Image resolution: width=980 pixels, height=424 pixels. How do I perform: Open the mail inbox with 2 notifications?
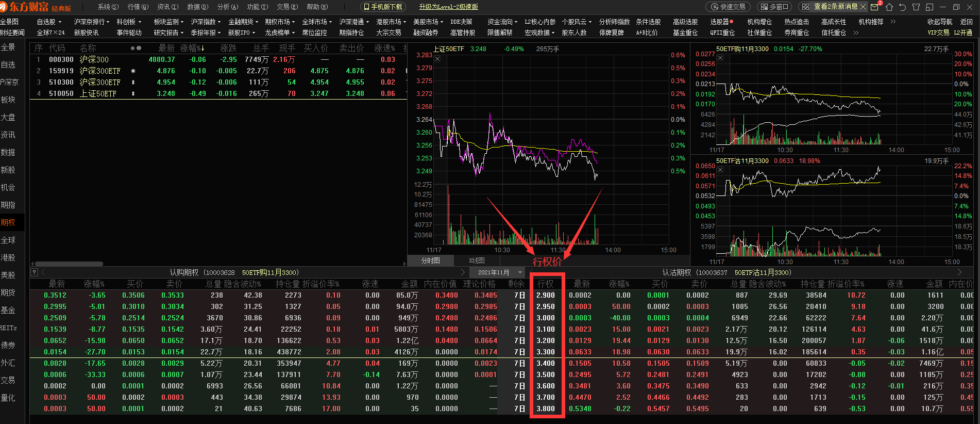[x=875, y=7]
